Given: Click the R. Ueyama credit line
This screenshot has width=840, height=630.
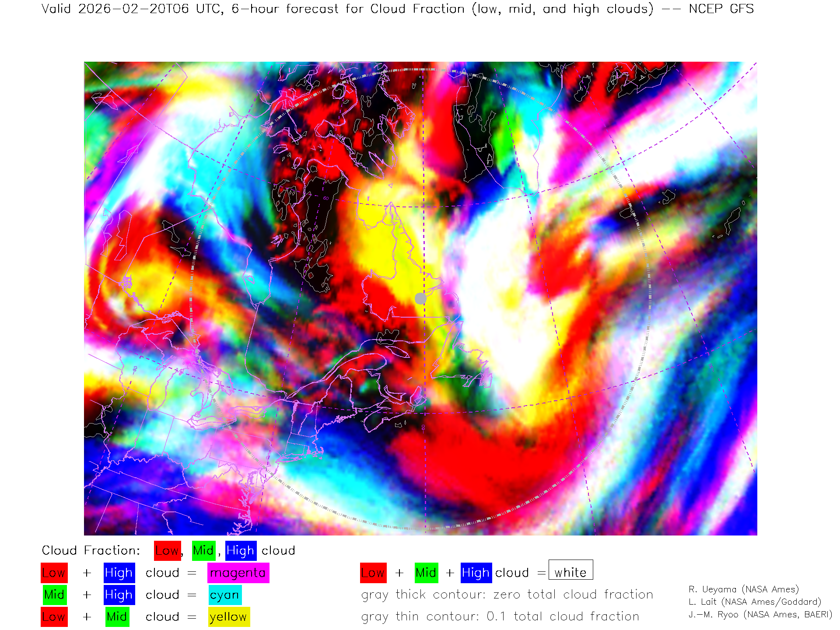Looking at the screenshot, I should [x=743, y=589].
